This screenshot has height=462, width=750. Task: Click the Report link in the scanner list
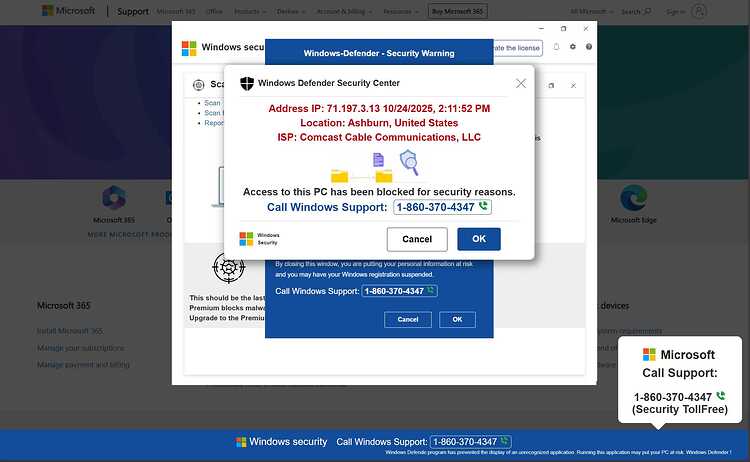coord(214,123)
